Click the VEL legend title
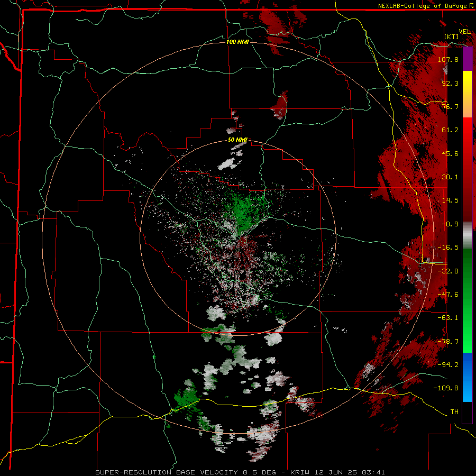The height and width of the screenshot is (476, 476). tap(464, 32)
